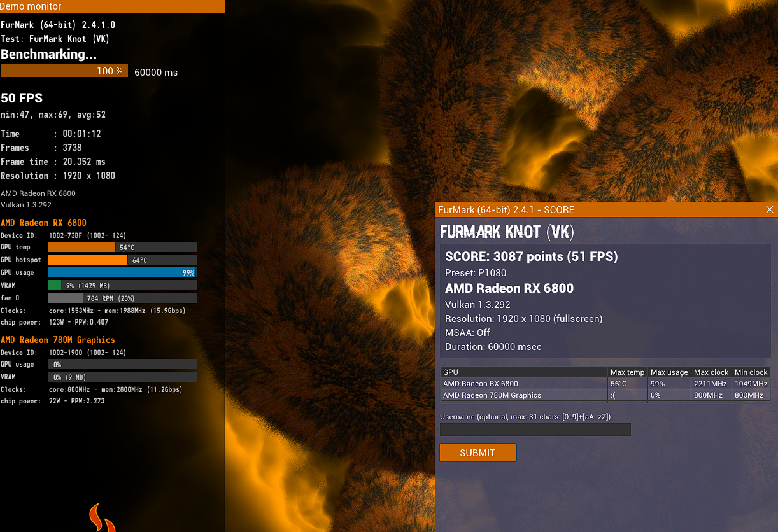Click the FurMark flame logo icon
This screenshot has width=778, height=532.
coord(102,517)
